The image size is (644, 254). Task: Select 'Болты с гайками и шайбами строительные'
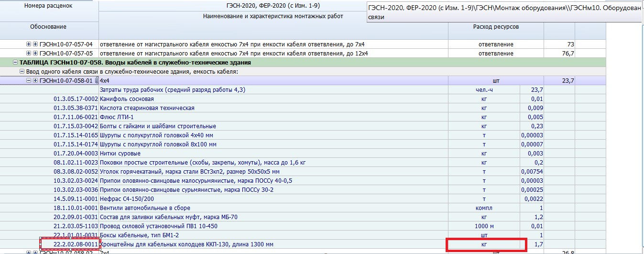158,126
